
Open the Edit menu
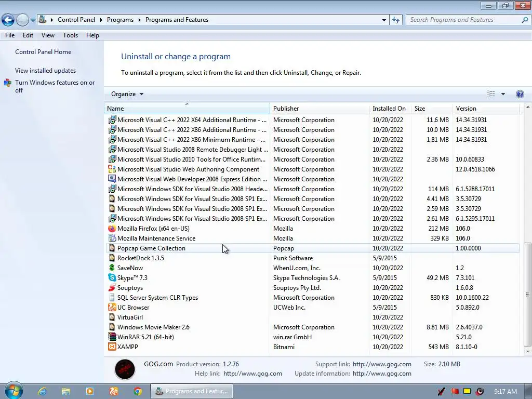[28, 35]
